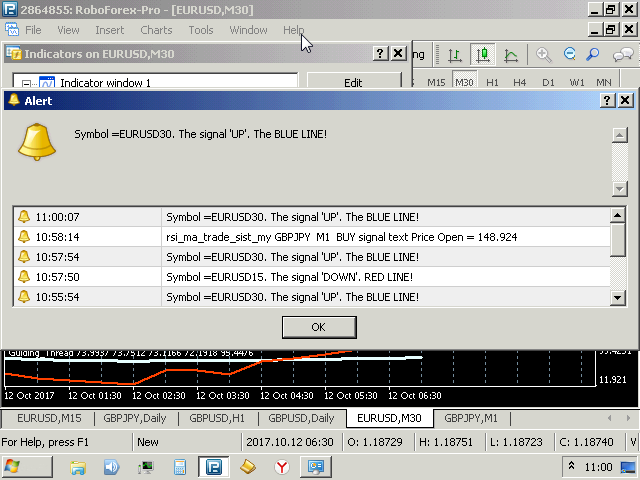Select the candlestick chart toolbar icon

tap(482, 54)
